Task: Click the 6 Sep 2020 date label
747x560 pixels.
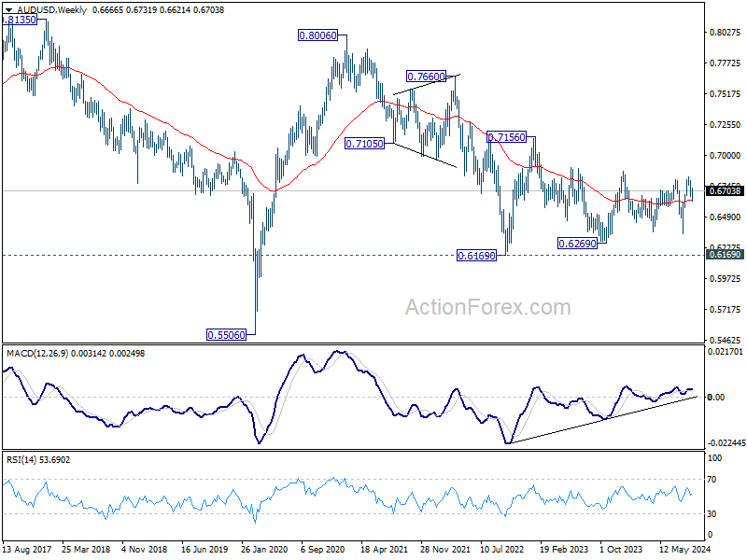Action: 322,549
